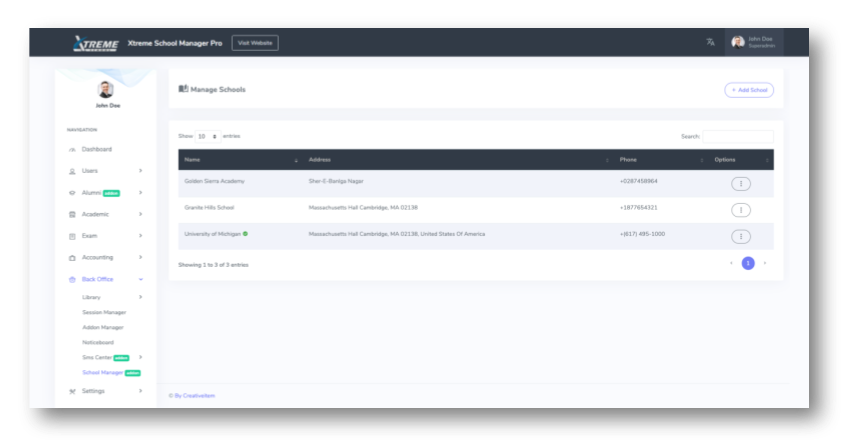The width and height of the screenshot is (843, 448).
Task: Go to Noticeboard in Back Office
Action: click(98, 342)
